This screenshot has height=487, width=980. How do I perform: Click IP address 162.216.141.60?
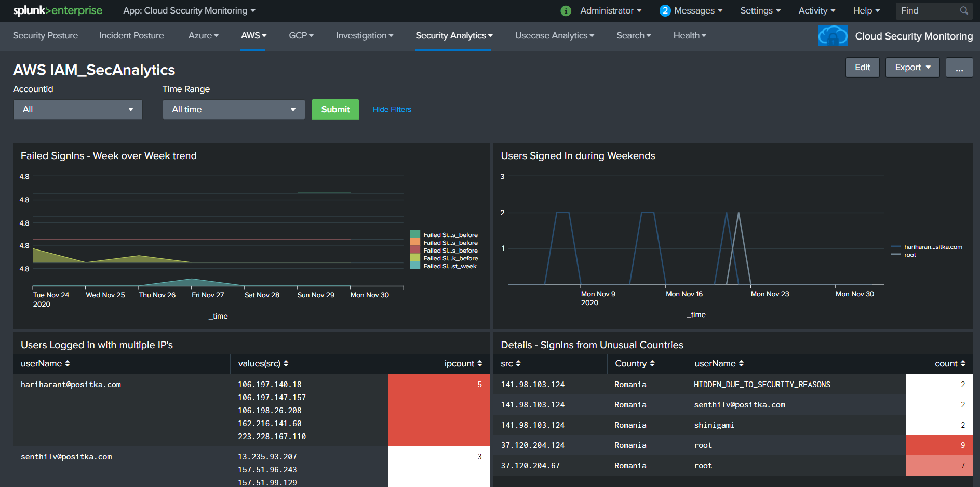point(270,424)
